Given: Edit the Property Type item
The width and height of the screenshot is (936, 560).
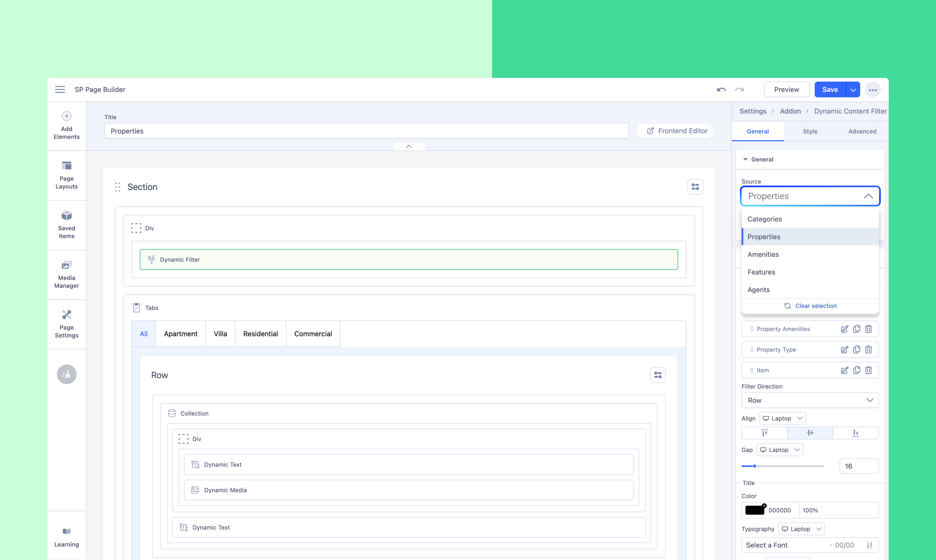Looking at the screenshot, I should [844, 350].
